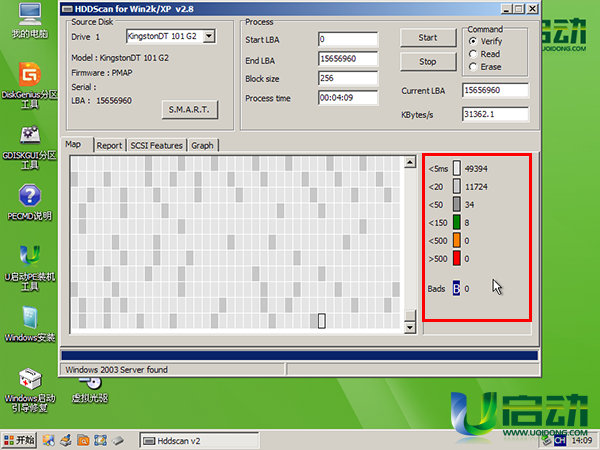
Task: Click the tray icon left of CH
Action: point(546,440)
